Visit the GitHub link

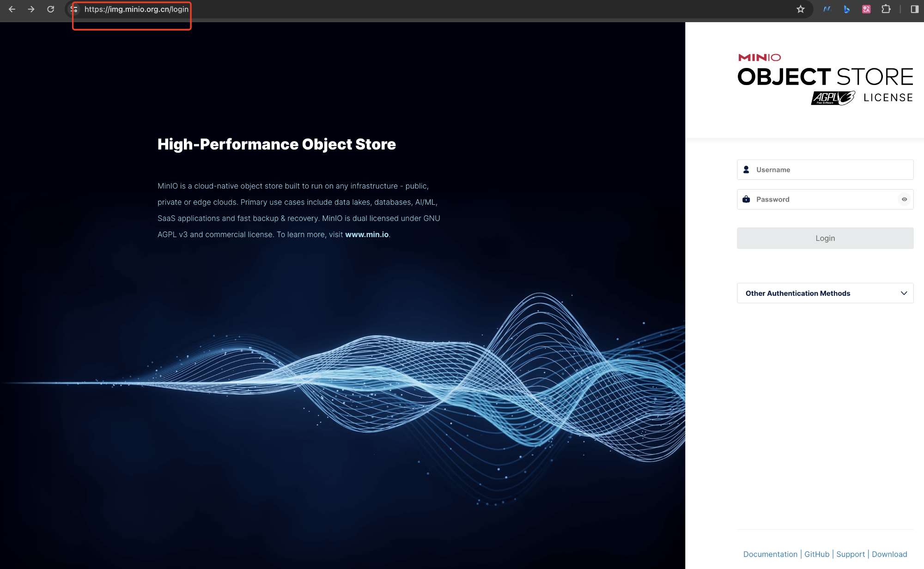tap(817, 554)
